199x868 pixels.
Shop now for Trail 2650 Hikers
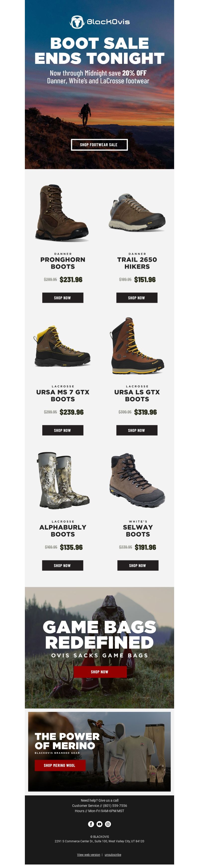click(x=137, y=298)
